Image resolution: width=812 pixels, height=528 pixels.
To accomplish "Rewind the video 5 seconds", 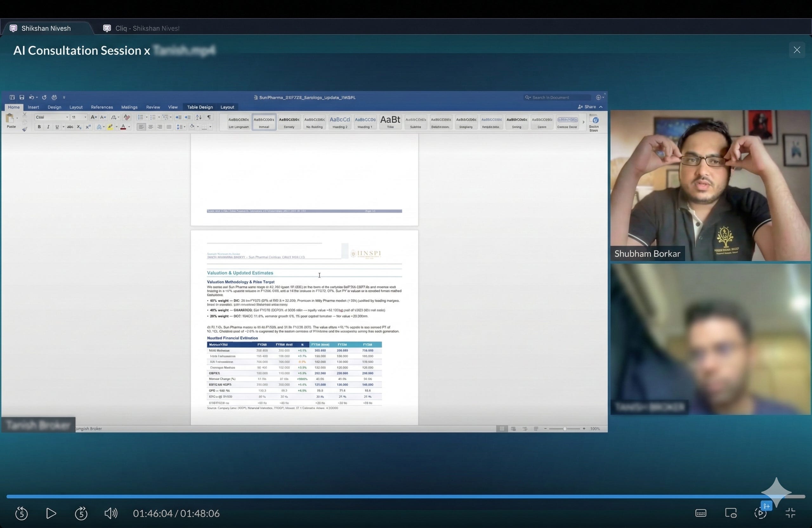I will [x=22, y=513].
